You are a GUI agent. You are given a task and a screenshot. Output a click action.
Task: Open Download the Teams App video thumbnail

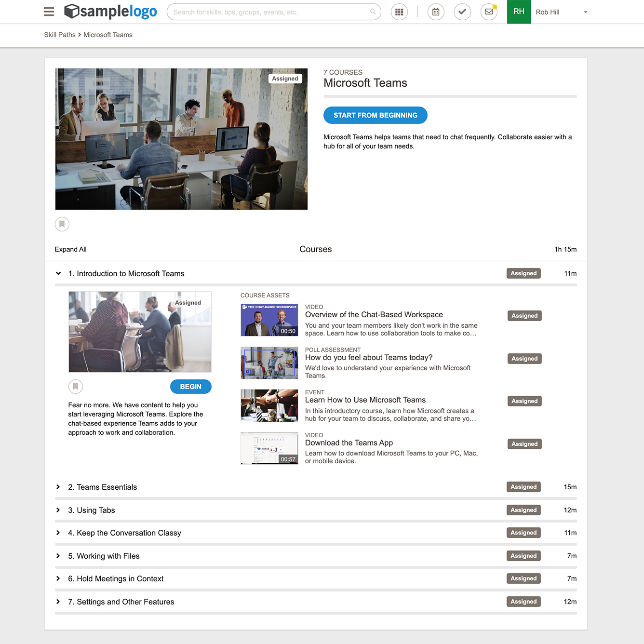click(x=269, y=448)
